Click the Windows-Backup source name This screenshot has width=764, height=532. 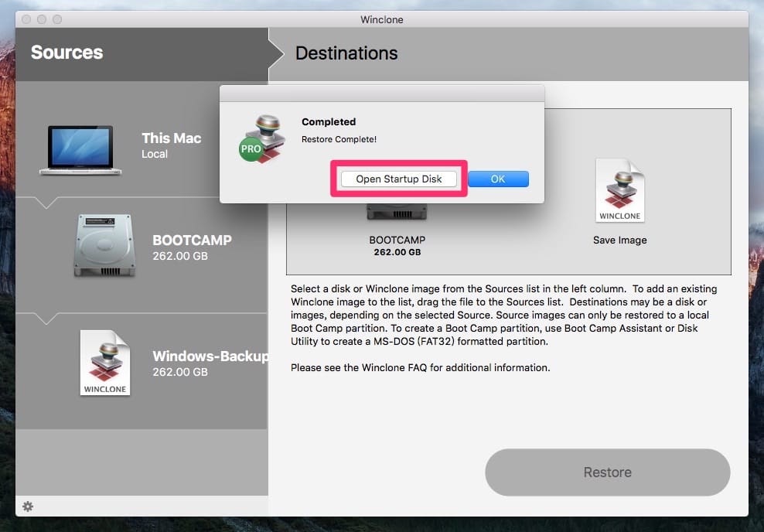[210, 356]
